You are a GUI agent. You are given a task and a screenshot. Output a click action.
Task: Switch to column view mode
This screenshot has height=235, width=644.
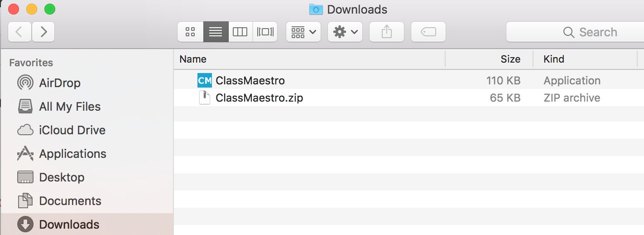240,32
